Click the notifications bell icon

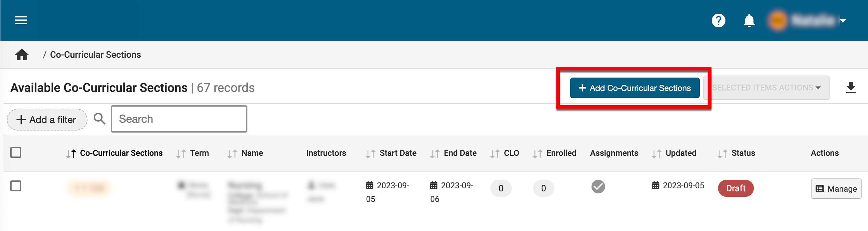coord(749,21)
